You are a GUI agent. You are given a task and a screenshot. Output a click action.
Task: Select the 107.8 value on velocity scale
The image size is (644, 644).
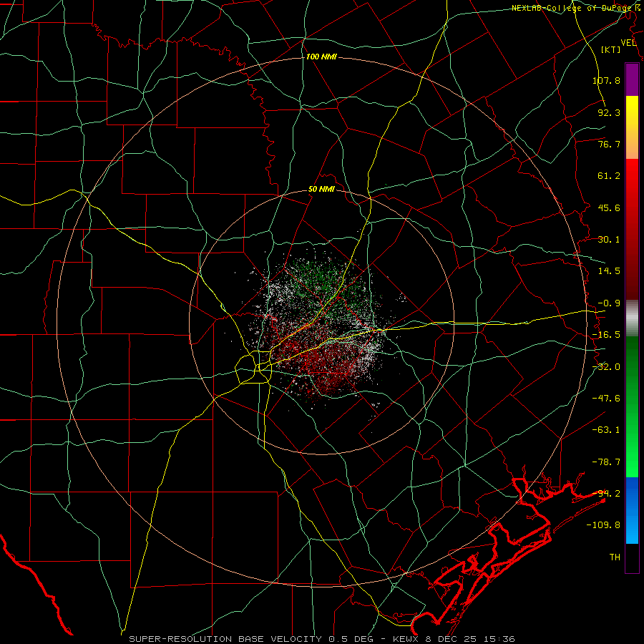[606, 80]
